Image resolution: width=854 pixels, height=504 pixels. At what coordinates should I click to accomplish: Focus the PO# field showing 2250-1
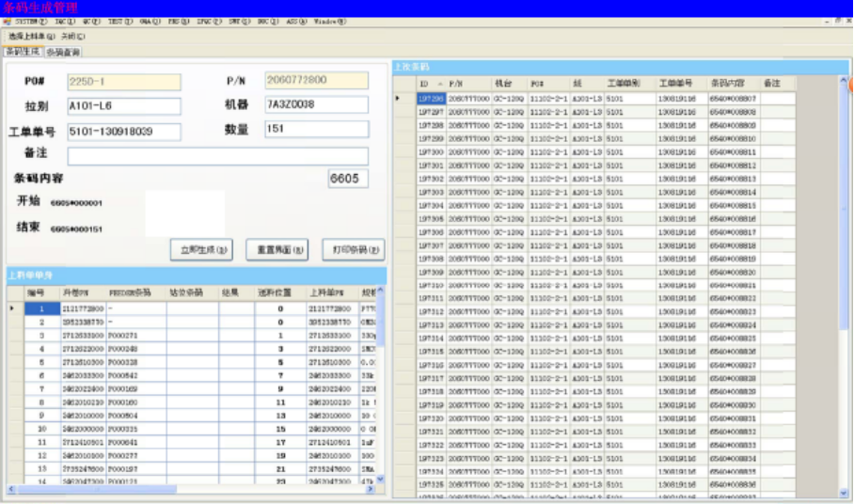(124, 82)
